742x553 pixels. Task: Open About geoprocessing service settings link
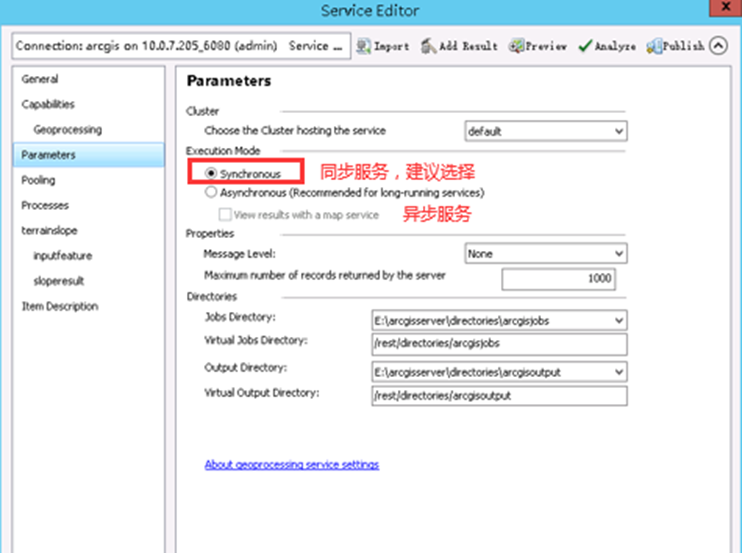pyautogui.click(x=292, y=465)
